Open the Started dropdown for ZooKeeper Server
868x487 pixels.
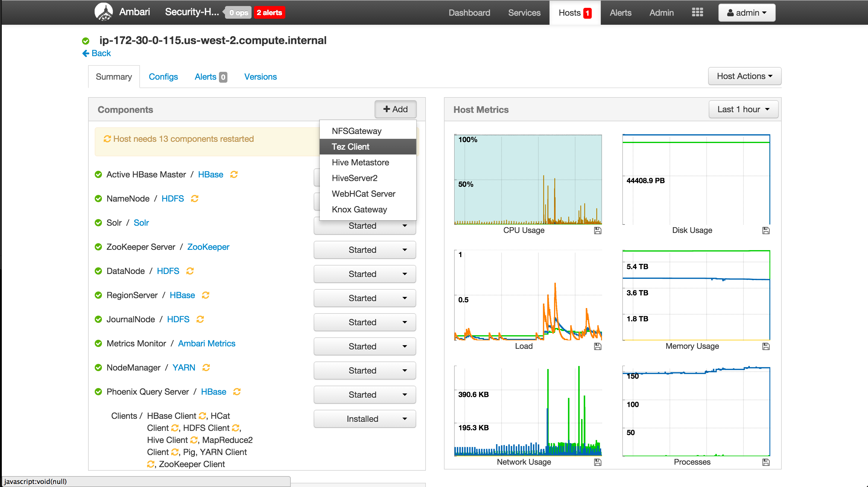coord(365,250)
